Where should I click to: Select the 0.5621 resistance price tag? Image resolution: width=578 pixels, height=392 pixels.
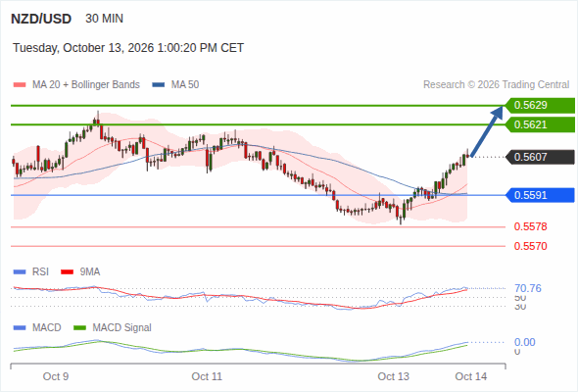540,124
